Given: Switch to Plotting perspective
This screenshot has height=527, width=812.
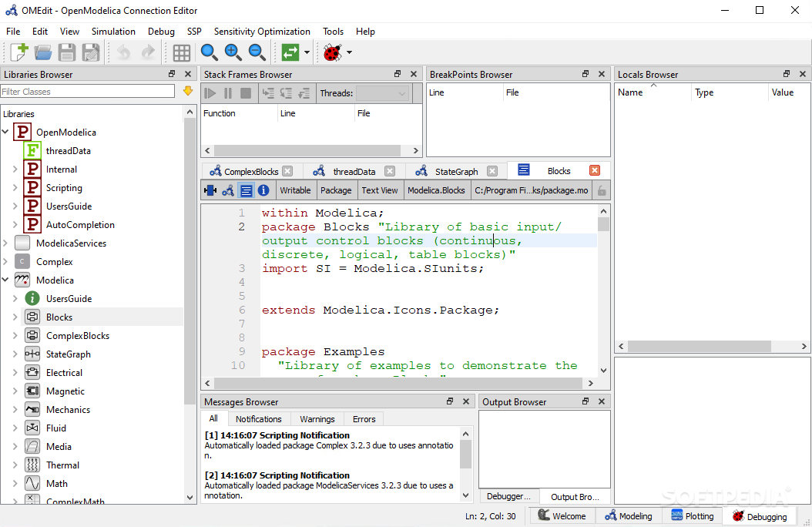Looking at the screenshot, I should (693, 515).
